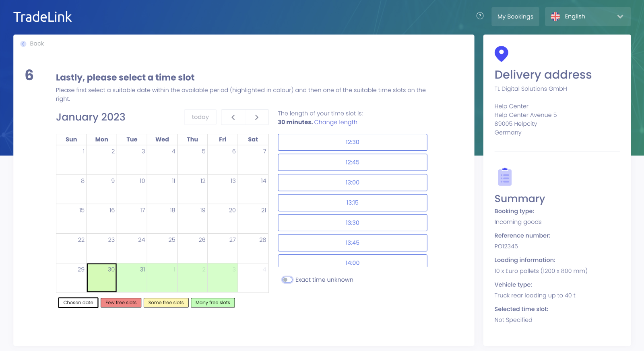The image size is (644, 351).
Task: Select January 31 on the calendar
Action: point(132,277)
